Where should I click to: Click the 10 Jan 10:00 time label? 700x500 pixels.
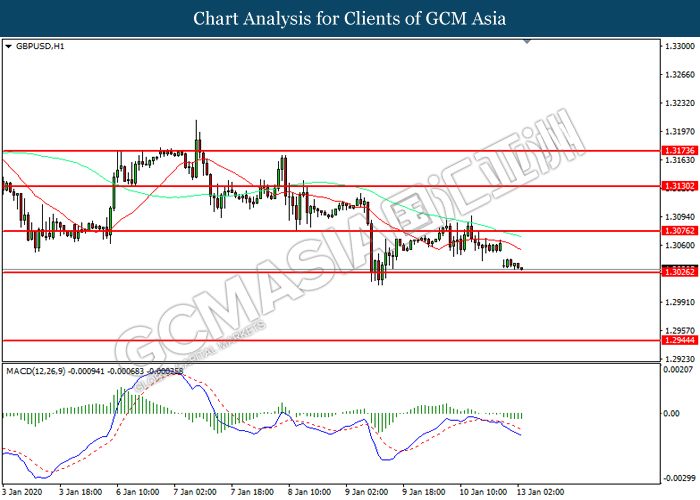(x=483, y=492)
